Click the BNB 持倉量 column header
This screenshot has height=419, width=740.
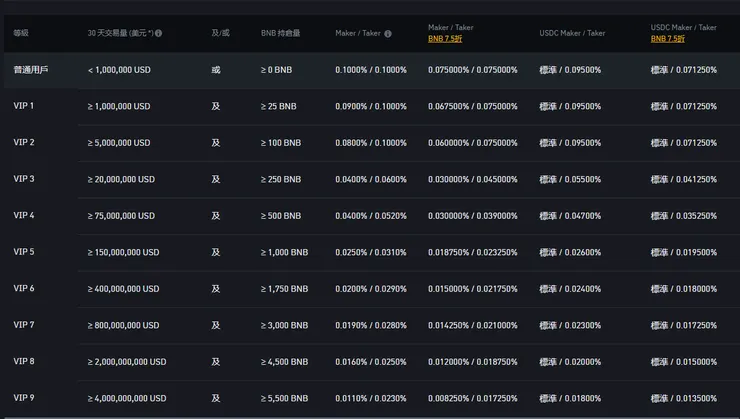click(279, 33)
